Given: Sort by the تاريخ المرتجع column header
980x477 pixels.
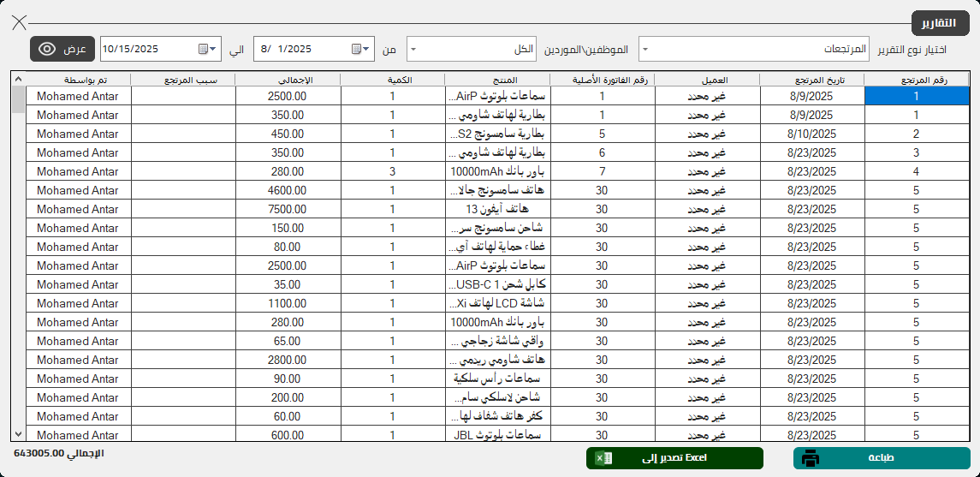Looking at the screenshot, I should coord(812,80).
